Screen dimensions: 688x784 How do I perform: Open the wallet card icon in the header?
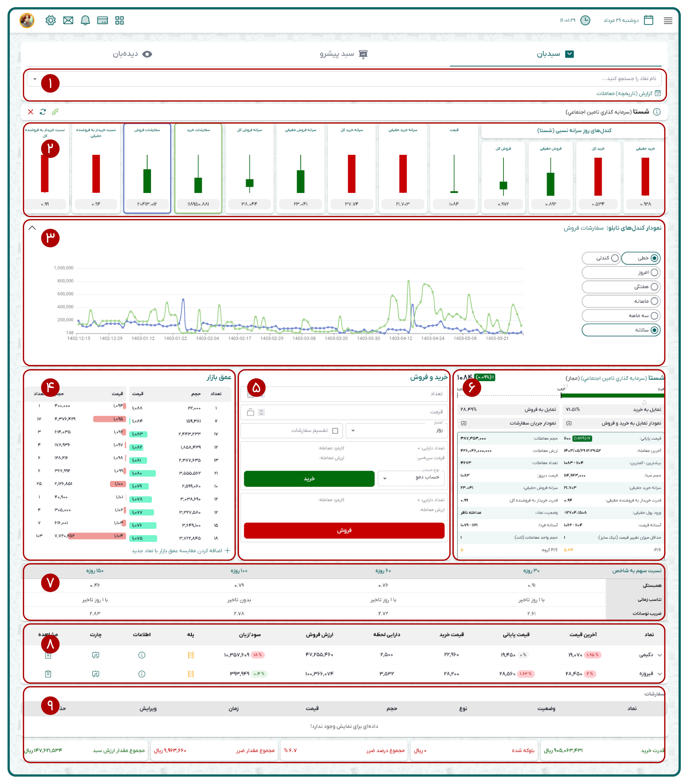(x=102, y=20)
